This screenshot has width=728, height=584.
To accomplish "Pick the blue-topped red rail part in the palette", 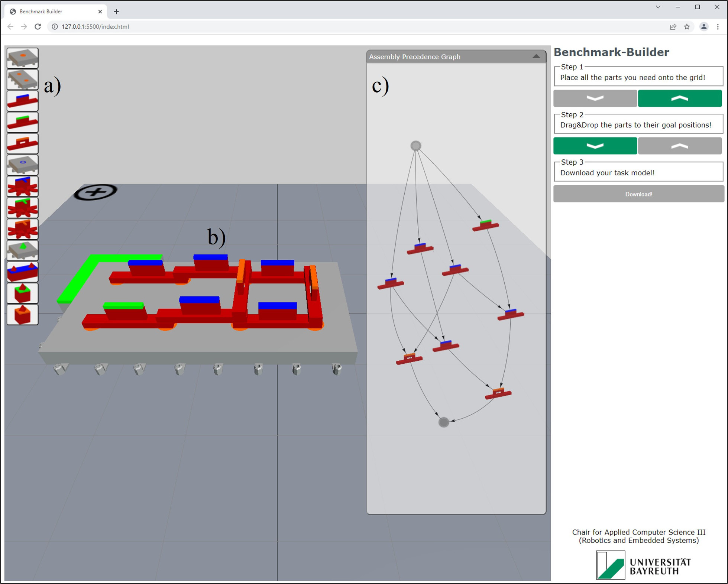I will coord(22,101).
